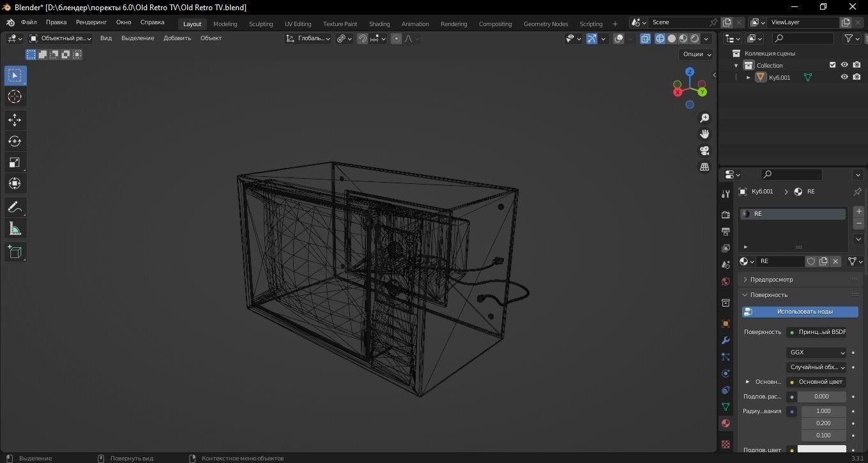
Task: Switch to camera view icon
Action: point(704,151)
